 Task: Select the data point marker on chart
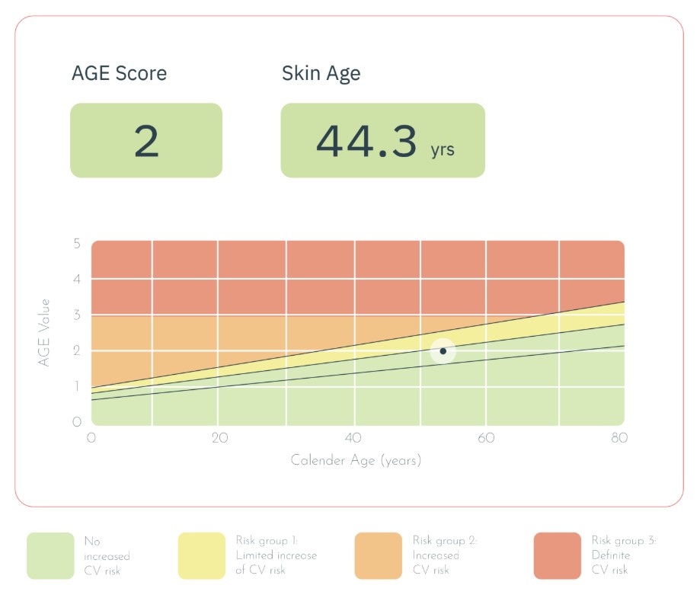pos(443,351)
